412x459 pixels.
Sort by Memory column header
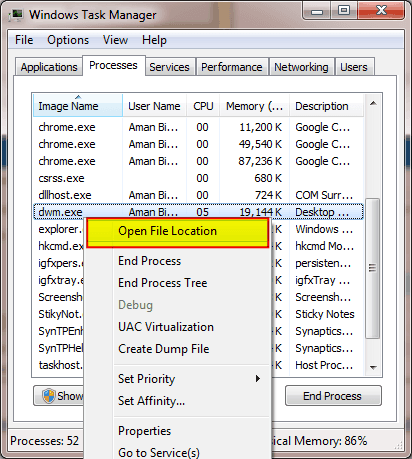pyautogui.click(x=254, y=106)
